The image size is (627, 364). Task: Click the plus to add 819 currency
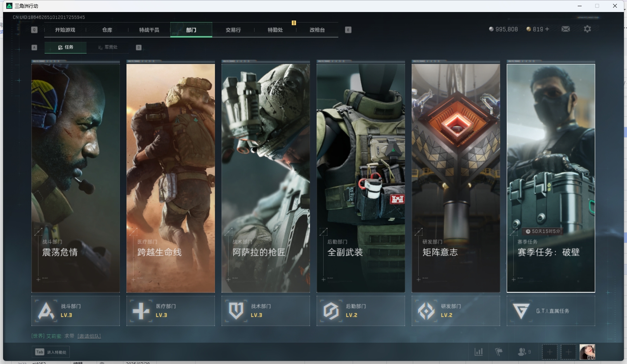547,29
